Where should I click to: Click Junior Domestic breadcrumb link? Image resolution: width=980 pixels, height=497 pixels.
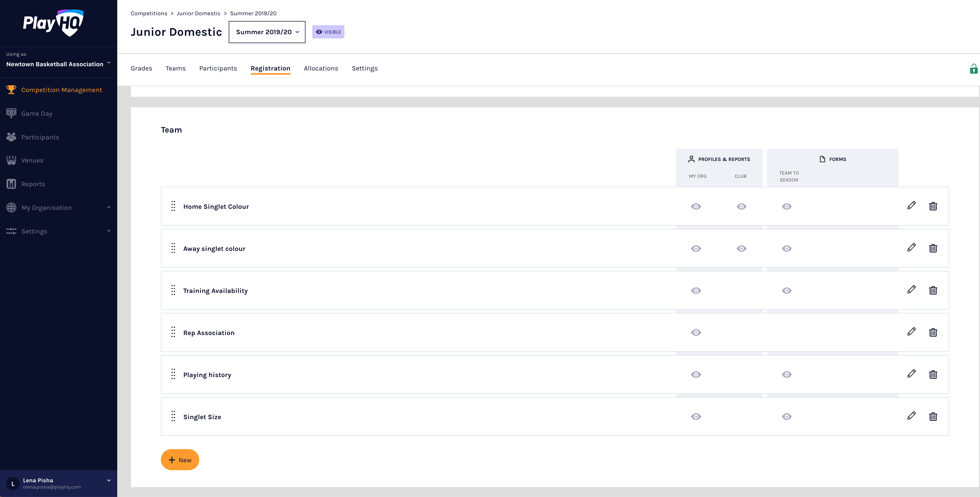click(198, 13)
